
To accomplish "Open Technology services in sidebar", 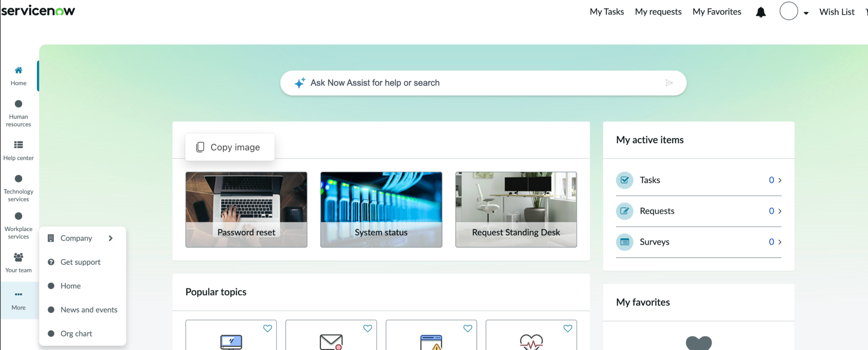I will tap(19, 188).
